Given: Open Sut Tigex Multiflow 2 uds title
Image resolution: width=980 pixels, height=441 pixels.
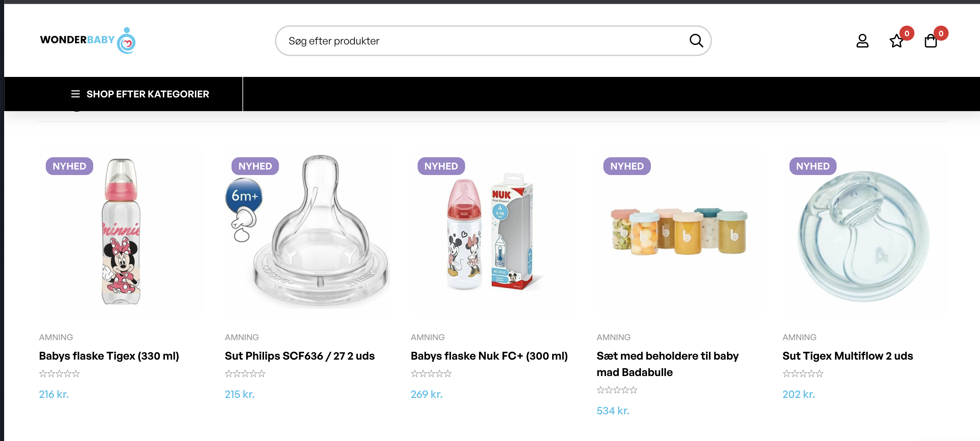Looking at the screenshot, I should coord(848,356).
